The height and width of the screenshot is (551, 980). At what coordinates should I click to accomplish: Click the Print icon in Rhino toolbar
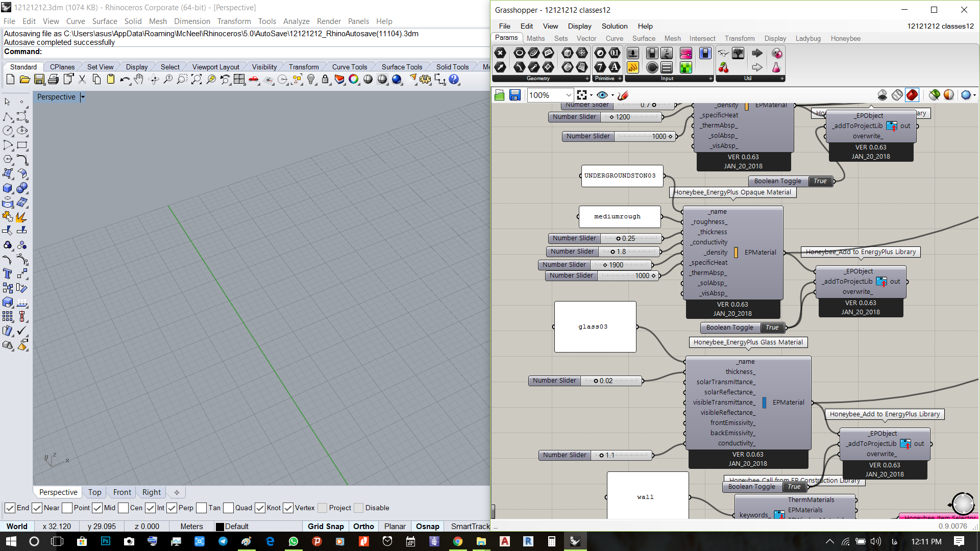point(53,80)
